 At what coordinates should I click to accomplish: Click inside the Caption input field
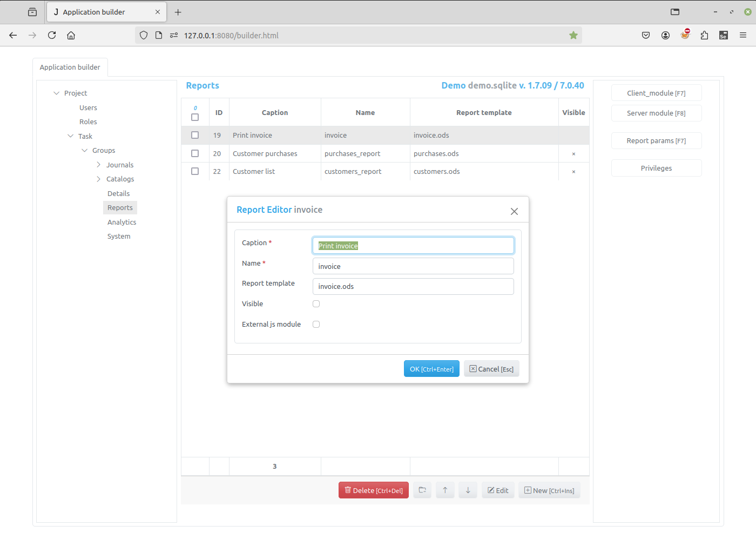413,245
